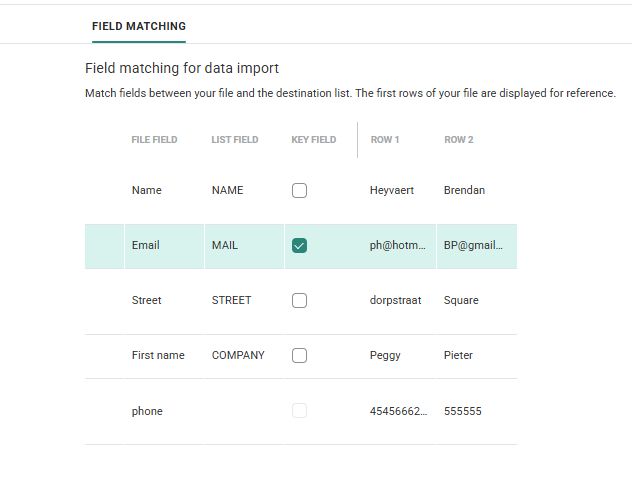This screenshot has width=632, height=499.
Task: Click the Key Field column header
Action: click(x=314, y=140)
